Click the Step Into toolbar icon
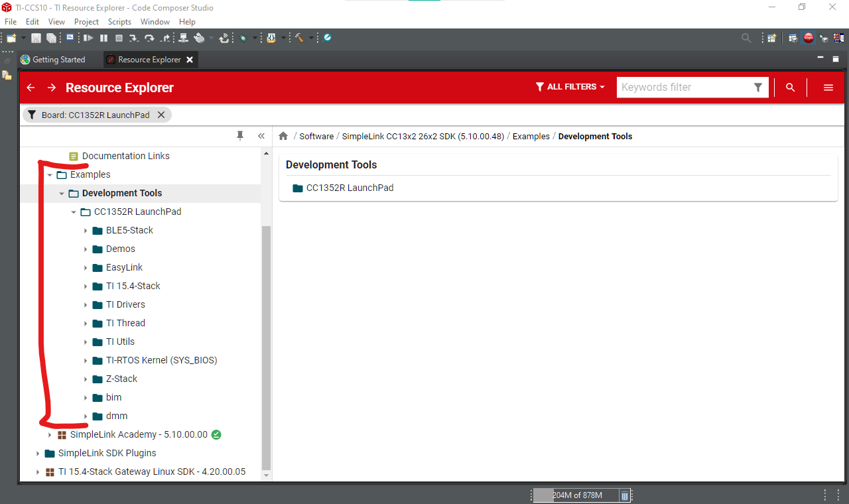Viewport: 849px width, 504px height. tap(134, 38)
